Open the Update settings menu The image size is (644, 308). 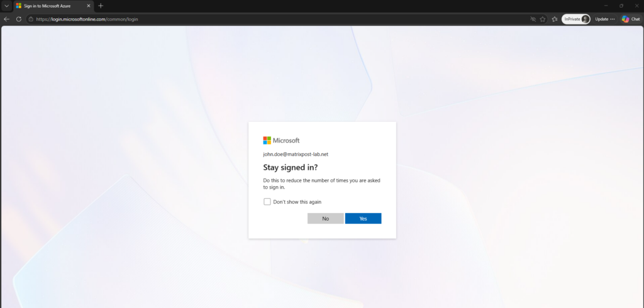coord(605,19)
